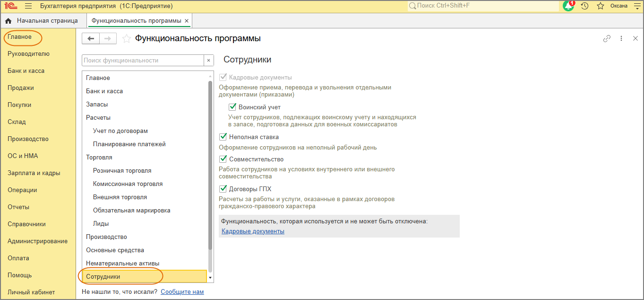644x300 pixels.
Task: Select Торговля section in the list
Action: (x=99, y=157)
